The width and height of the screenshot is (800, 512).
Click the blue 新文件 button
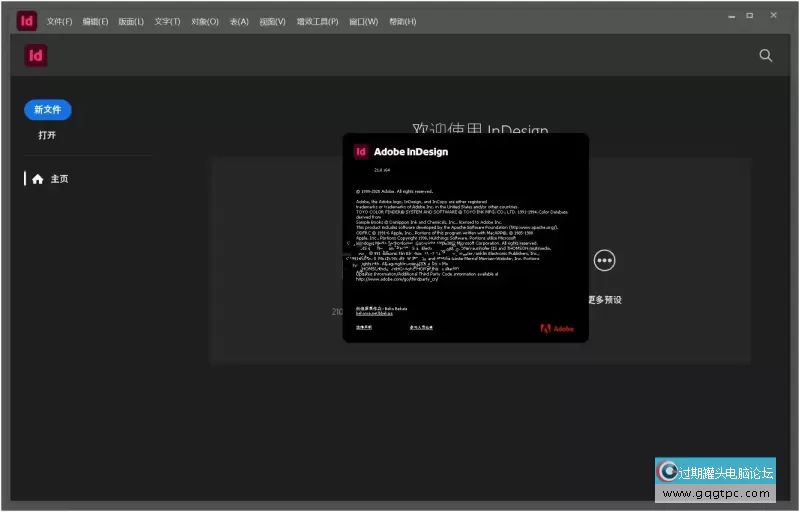point(48,110)
